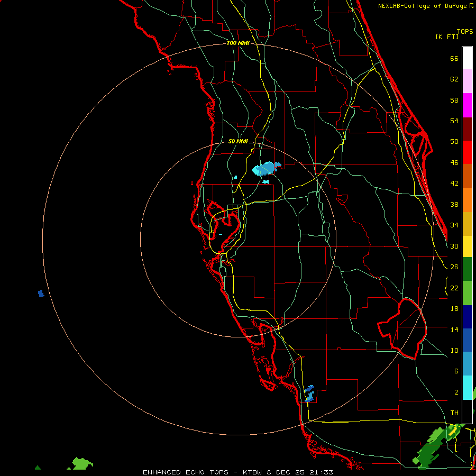Select the gold swatch beside 34

coord(467,224)
